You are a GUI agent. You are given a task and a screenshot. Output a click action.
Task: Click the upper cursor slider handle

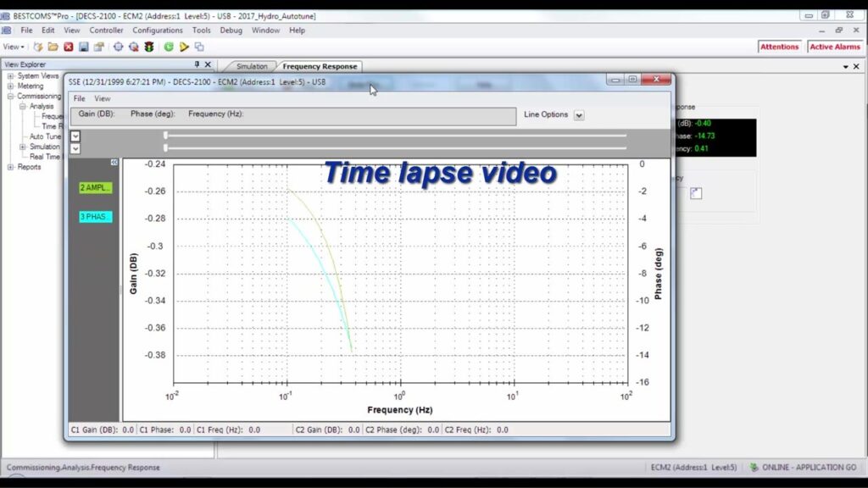[165, 135]
